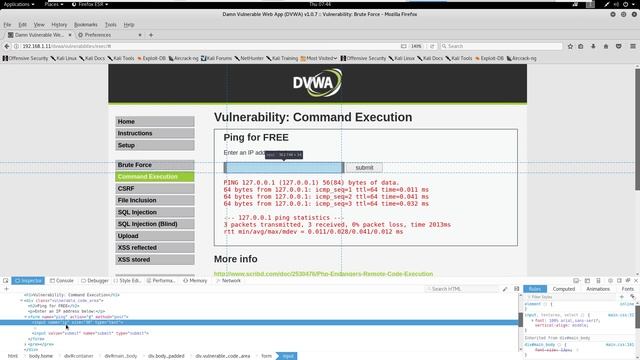Switch to the Memory devtools tab

[x=195, y=281]
